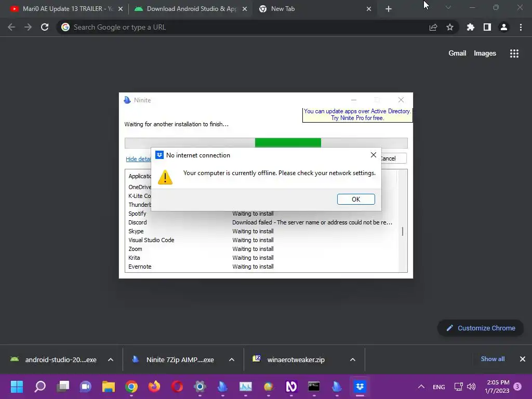Click Show all downloads

coord(493,359)
